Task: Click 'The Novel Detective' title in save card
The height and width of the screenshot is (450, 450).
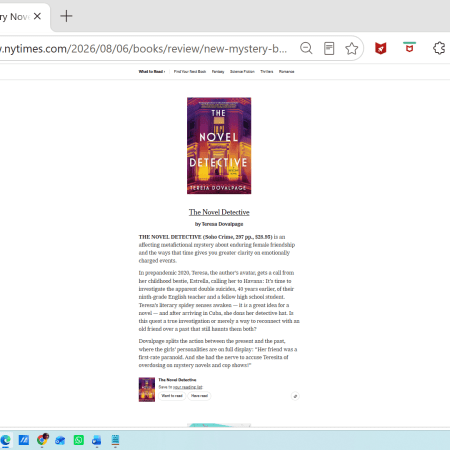Action: click(x=177, y=380)
